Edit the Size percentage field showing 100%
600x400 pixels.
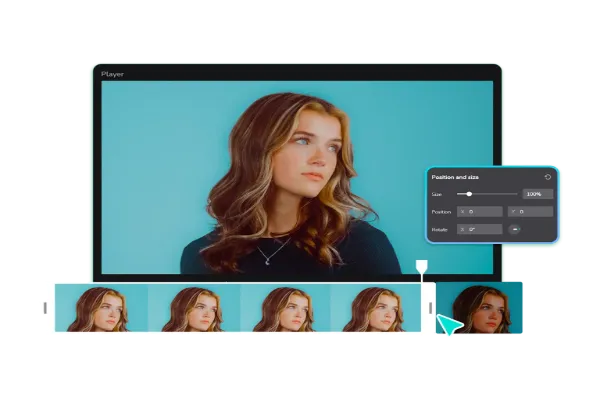click(538, 194)
